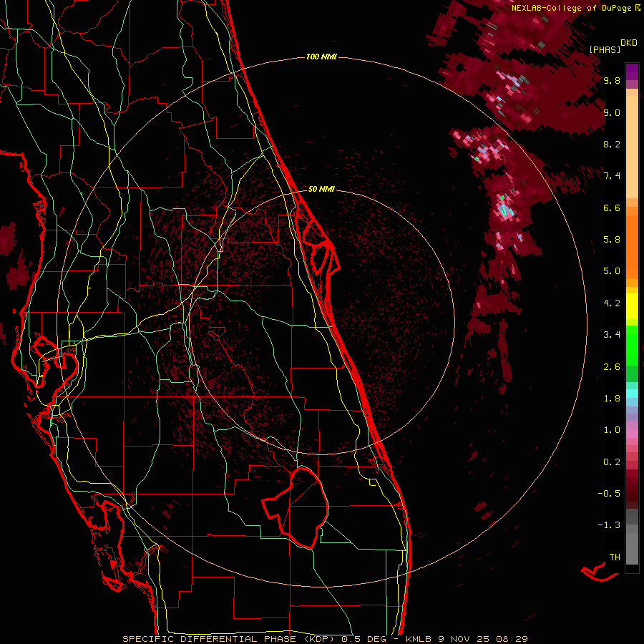Click the 0.2 scale label
The image size is (644, 644).
612,462
